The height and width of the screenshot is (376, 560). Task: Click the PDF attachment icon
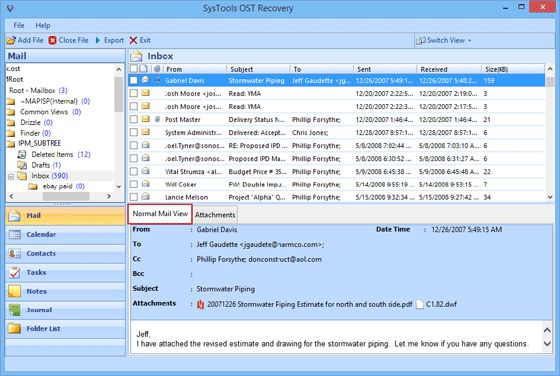pyautogui.click(x=200, y=304)
